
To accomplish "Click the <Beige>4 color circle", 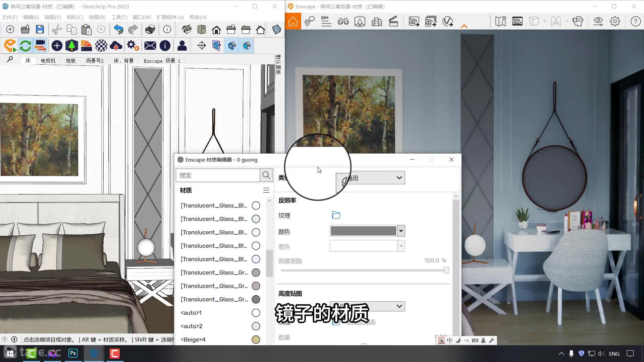I will 256,340.
